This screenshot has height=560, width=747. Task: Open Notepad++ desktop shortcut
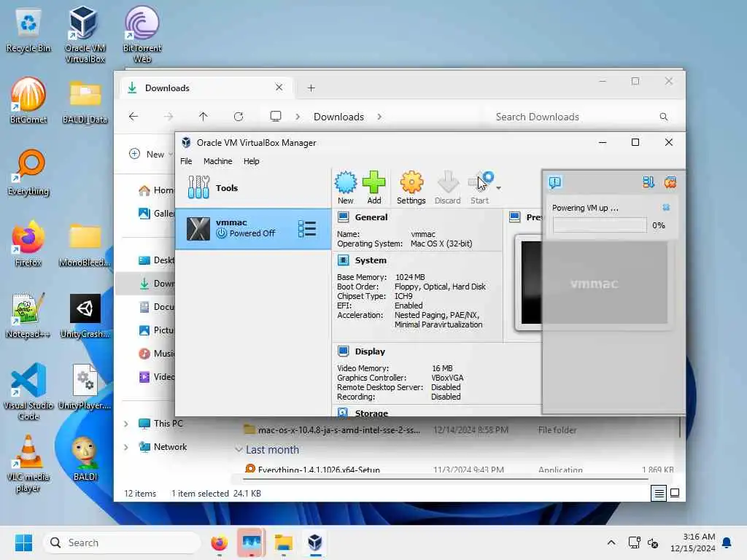(x=28, y=315)
